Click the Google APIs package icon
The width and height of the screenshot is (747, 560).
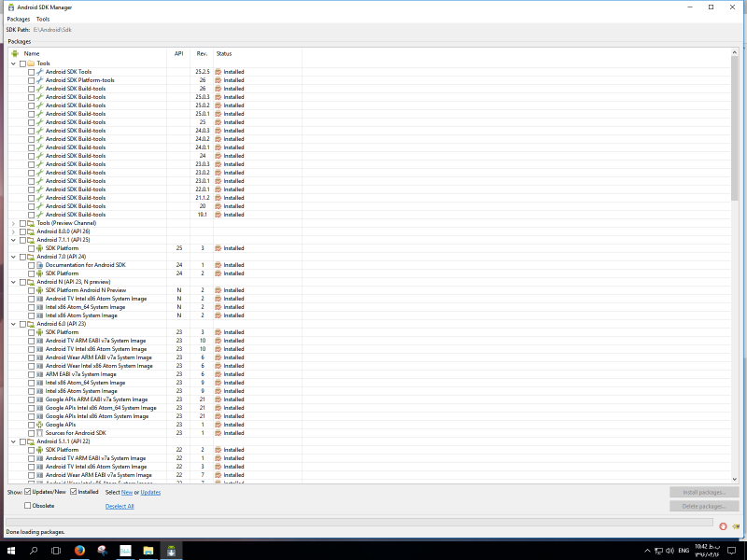pyautogui.click(x=40, y=425)
